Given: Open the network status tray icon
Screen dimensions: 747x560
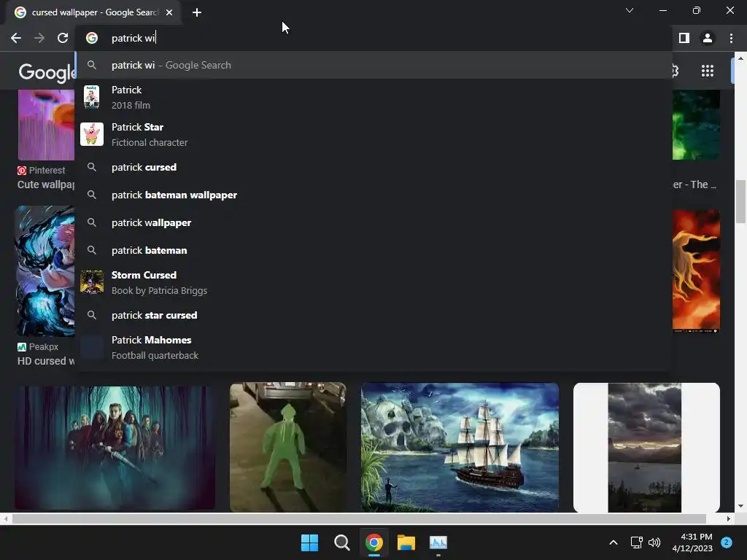Looking at the screenshot, I should (x=636, y=542).
